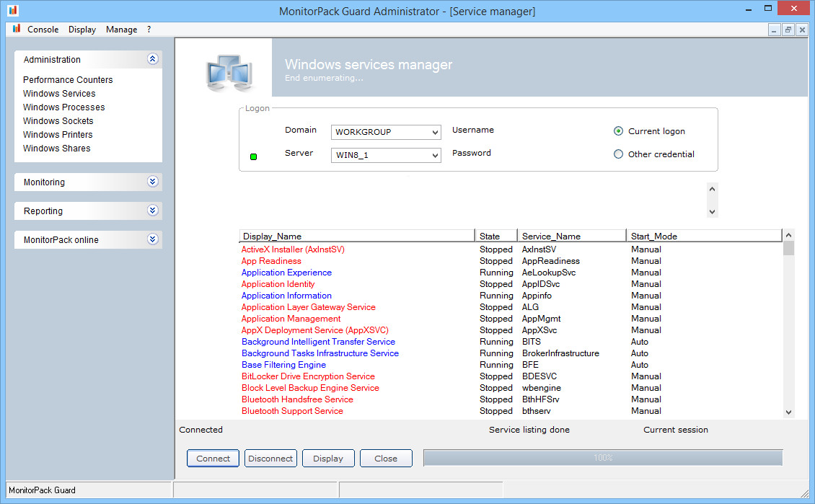Click the MonitorPack icon beside Console menu
The height and width of the screenshot is (504, 815).
pos(17,29)
